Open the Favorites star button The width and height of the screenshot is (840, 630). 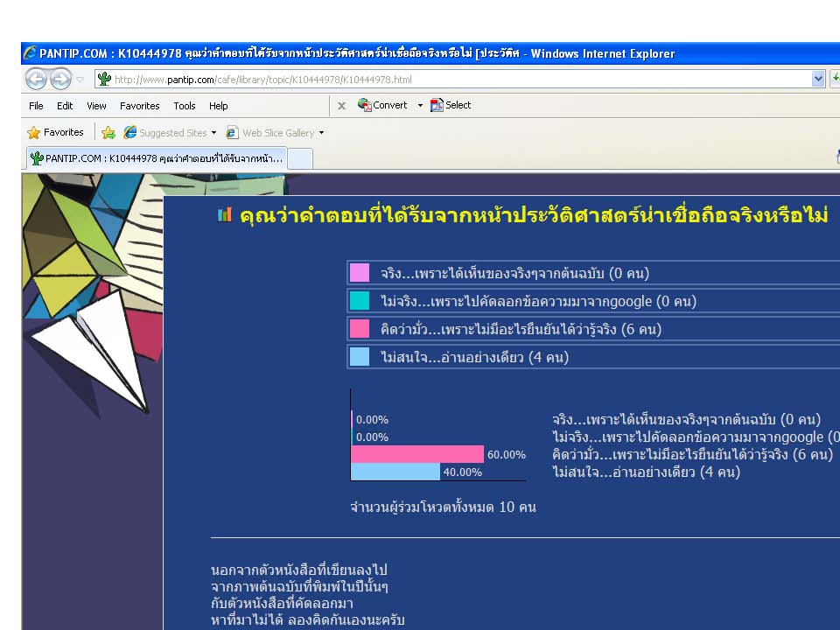pyautogui.click(x=55, y=132)
